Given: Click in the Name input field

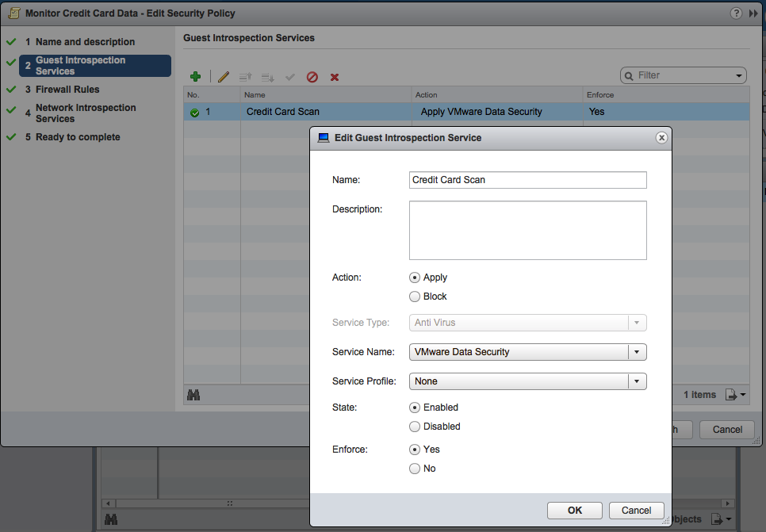Looking at the screenshot, I should pos(527,180).
